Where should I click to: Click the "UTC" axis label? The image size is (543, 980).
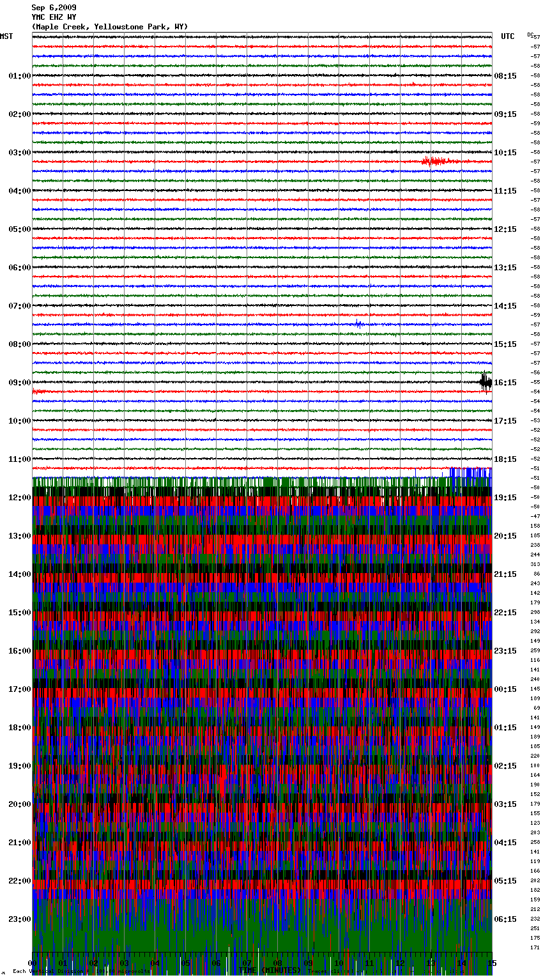pos(508,36)
